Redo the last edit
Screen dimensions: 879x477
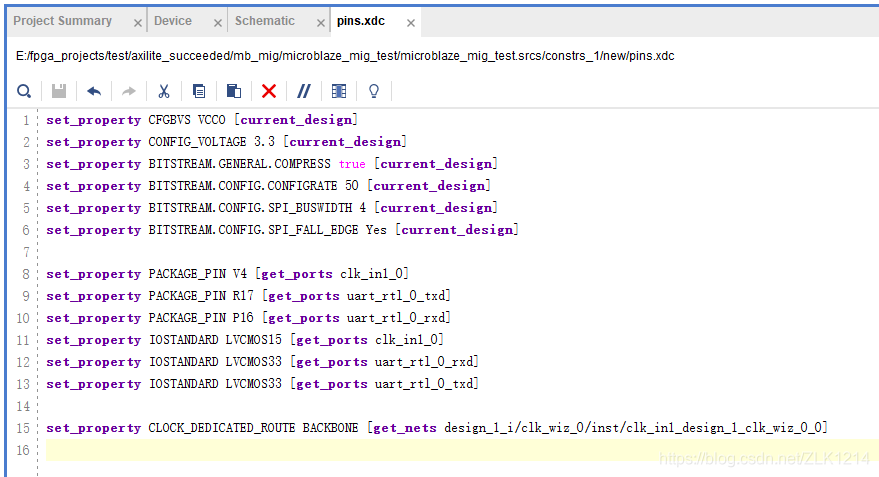pyautogui.click(x=129, y=91)
